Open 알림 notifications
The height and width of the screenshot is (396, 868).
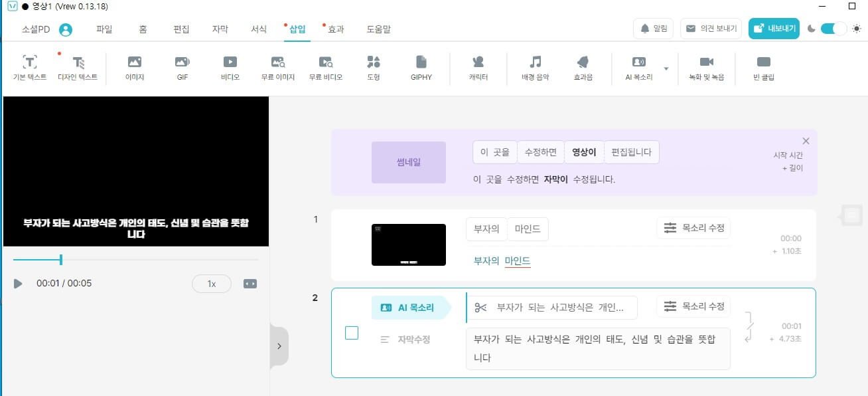click(x=654, y=29)
